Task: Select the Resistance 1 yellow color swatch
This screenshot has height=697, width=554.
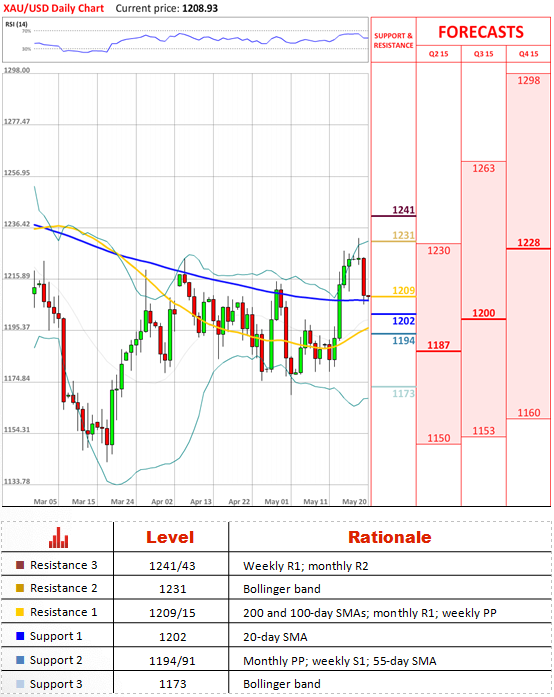Action: (20, 612)
